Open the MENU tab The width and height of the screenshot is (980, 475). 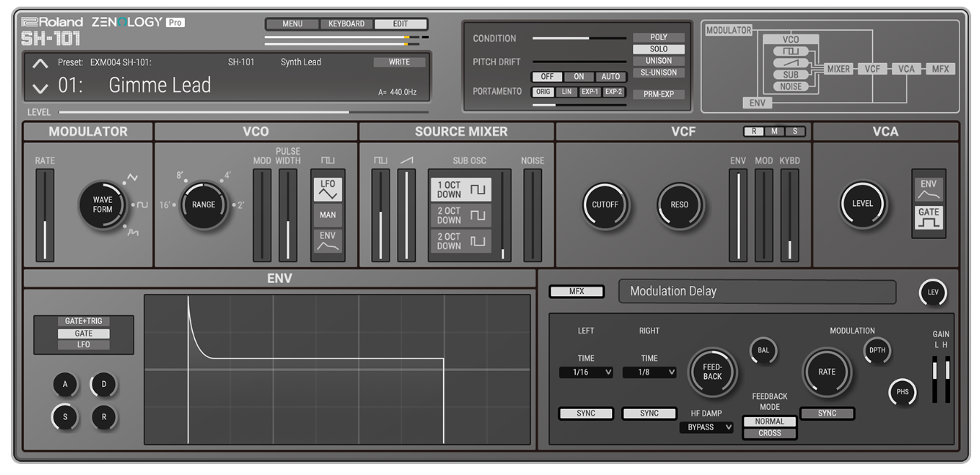292,23
